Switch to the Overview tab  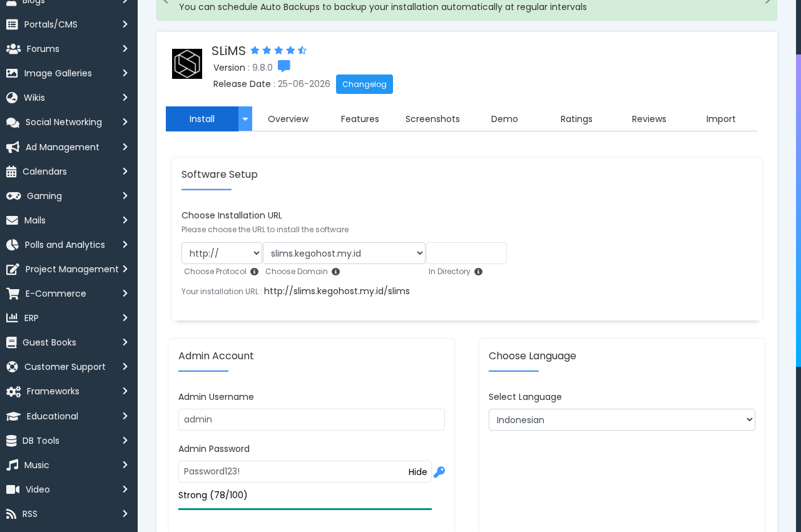pos(288,119)
